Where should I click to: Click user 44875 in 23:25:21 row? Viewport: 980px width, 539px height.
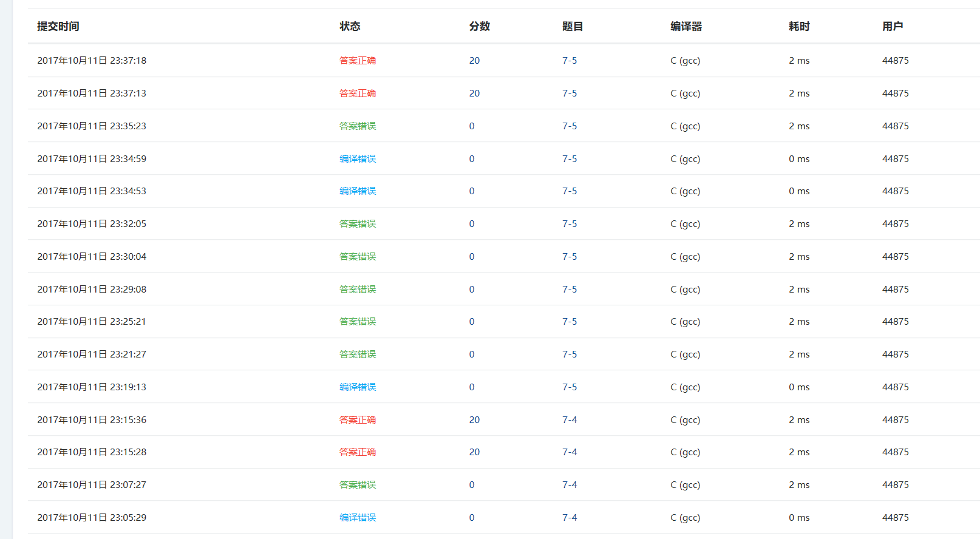(x=896, y=322)
